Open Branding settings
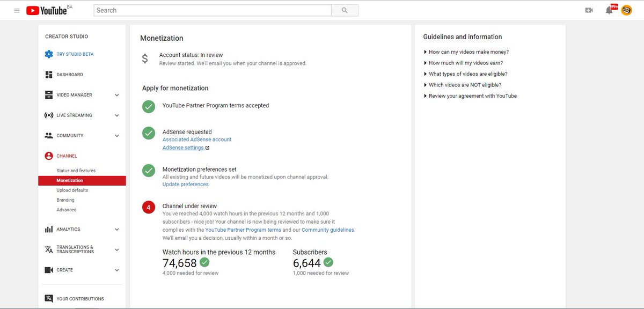 click(65, 200)
